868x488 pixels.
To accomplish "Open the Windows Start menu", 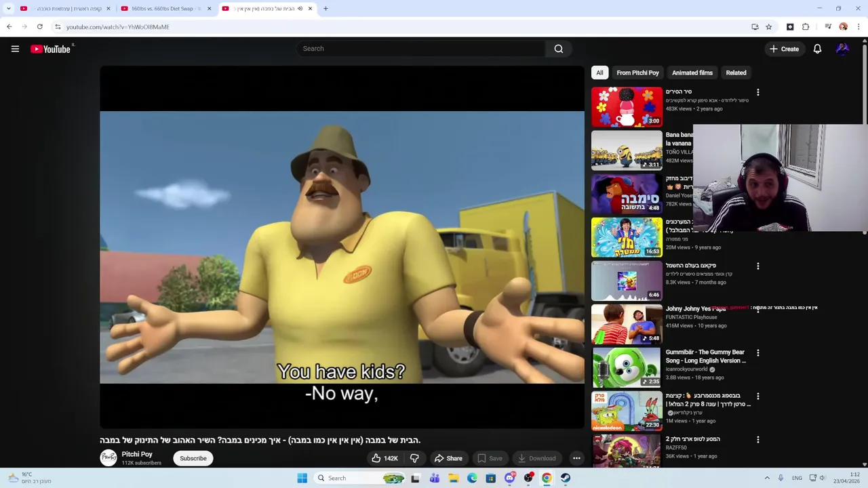I will click(302, 478).
